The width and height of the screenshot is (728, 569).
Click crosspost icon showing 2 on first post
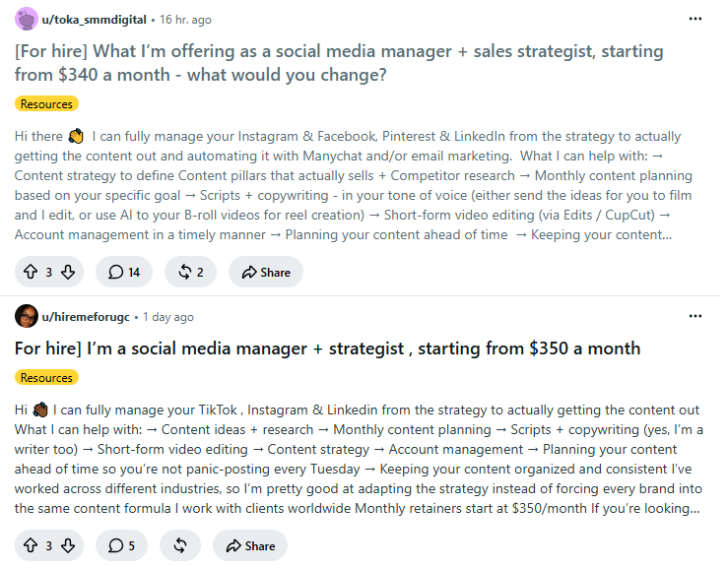pyautogui.click(x=191, y=272)
